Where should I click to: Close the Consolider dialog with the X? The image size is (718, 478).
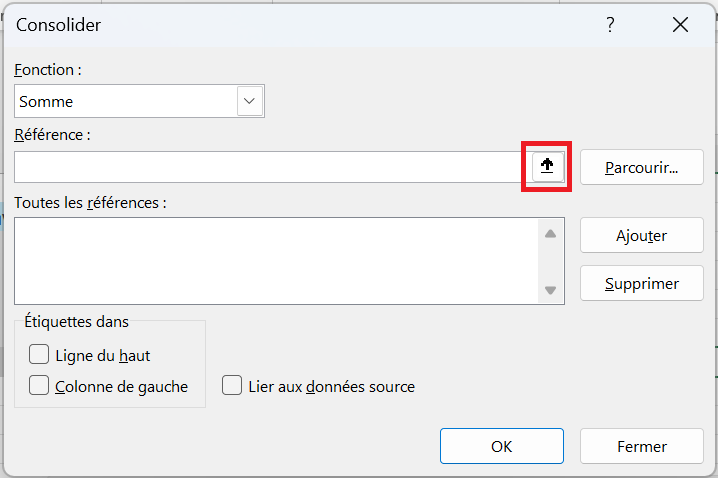pos(680,26)
